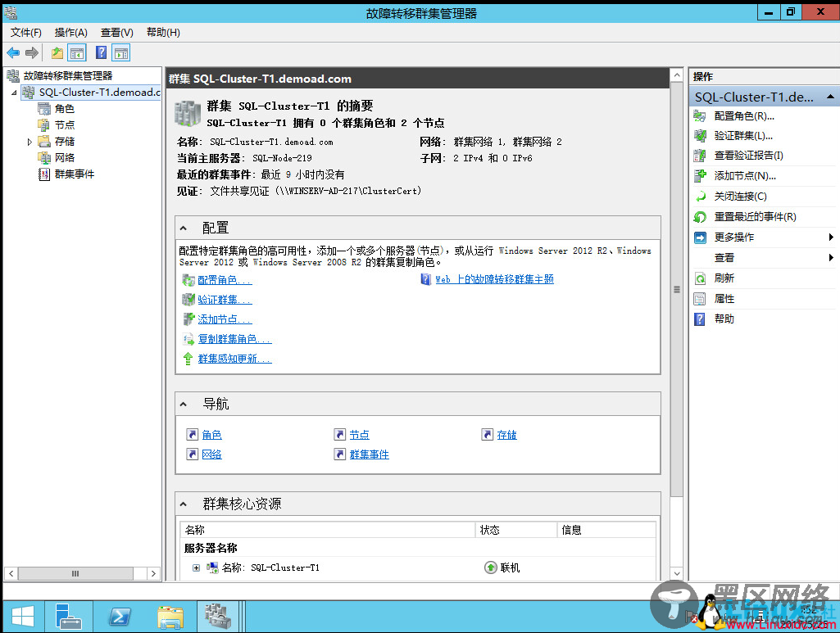
Task: Select root 故障转移群集管理器 tree node
Action: [67, 75]
